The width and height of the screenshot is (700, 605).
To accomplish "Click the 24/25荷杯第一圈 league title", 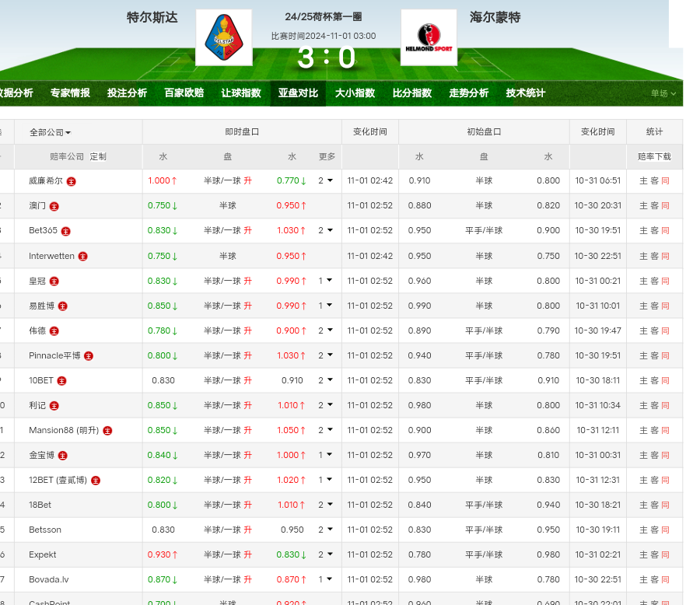I will point(324,17).
